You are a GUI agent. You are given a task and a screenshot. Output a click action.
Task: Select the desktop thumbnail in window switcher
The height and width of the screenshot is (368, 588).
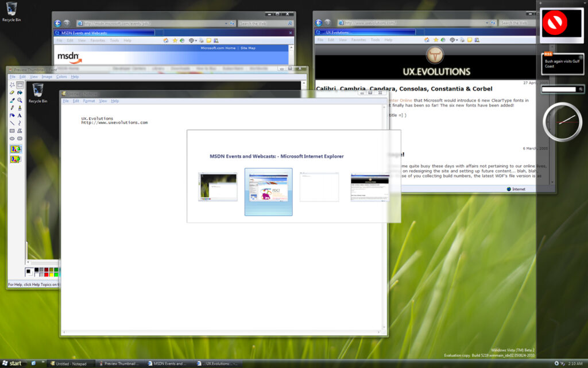[218, 187]
